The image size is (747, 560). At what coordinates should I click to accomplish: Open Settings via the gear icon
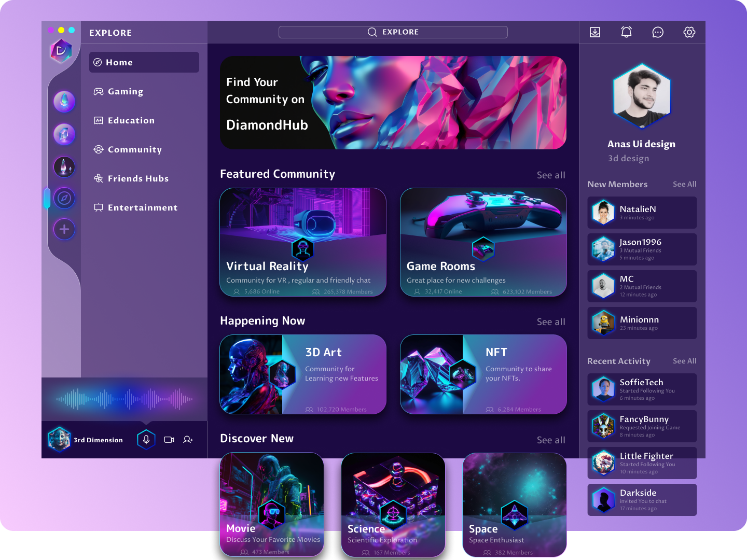[x=689, y=32]
